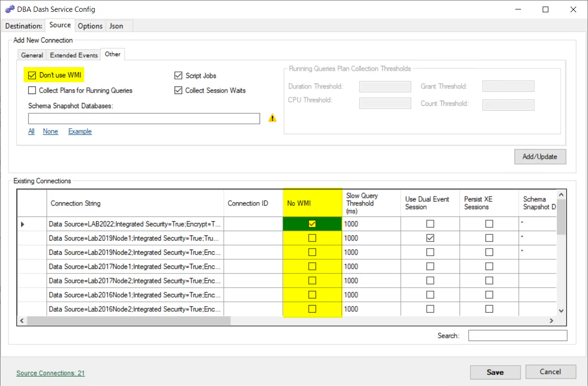Uncheck the Don't use WMI option

point(31,75)
